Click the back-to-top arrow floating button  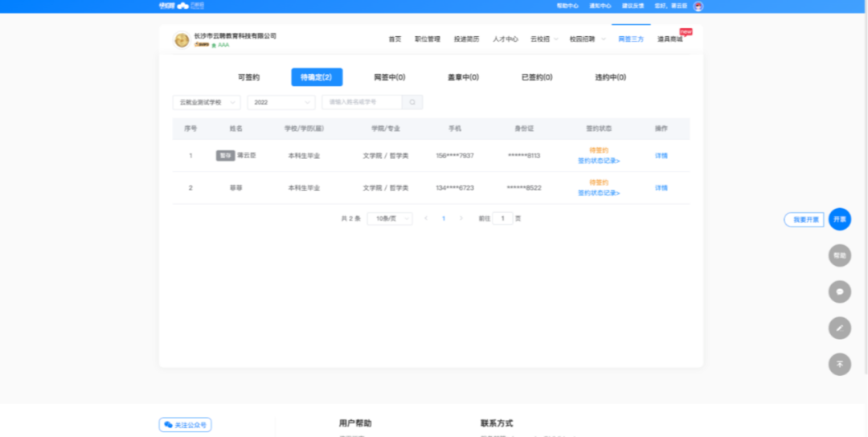(840, 364)
